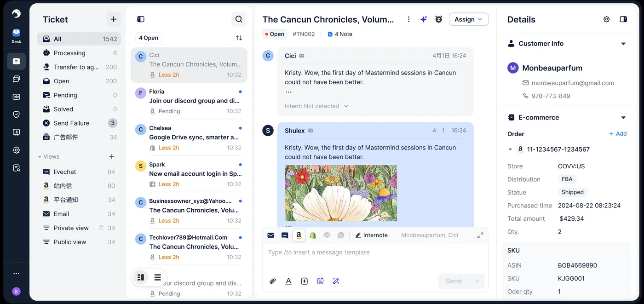Viewport: 644px width, 304px height.
Task: Click the Send button
Action: 454,281
